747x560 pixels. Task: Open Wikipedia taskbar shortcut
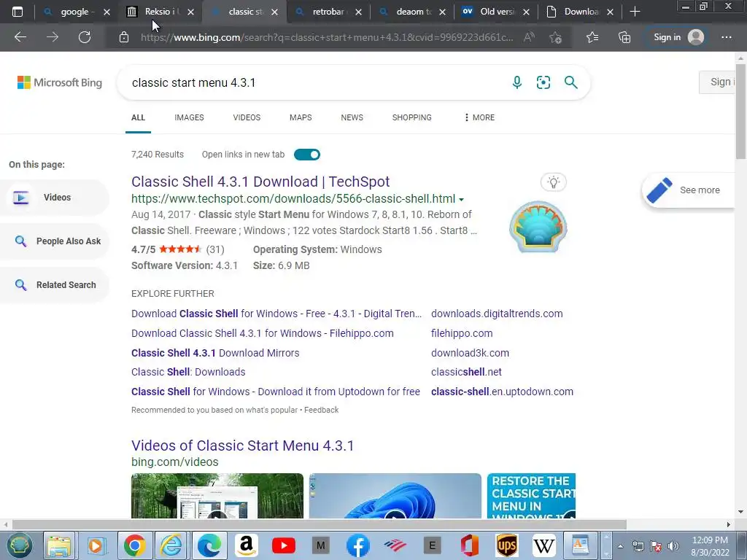click(x=543, y=545)
